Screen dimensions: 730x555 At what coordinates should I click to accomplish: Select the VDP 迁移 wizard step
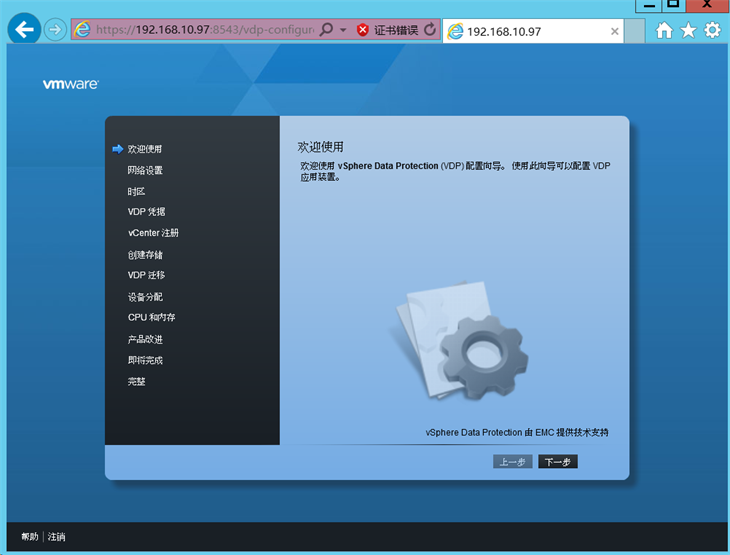pyautogui.click(x=147, y=275)
